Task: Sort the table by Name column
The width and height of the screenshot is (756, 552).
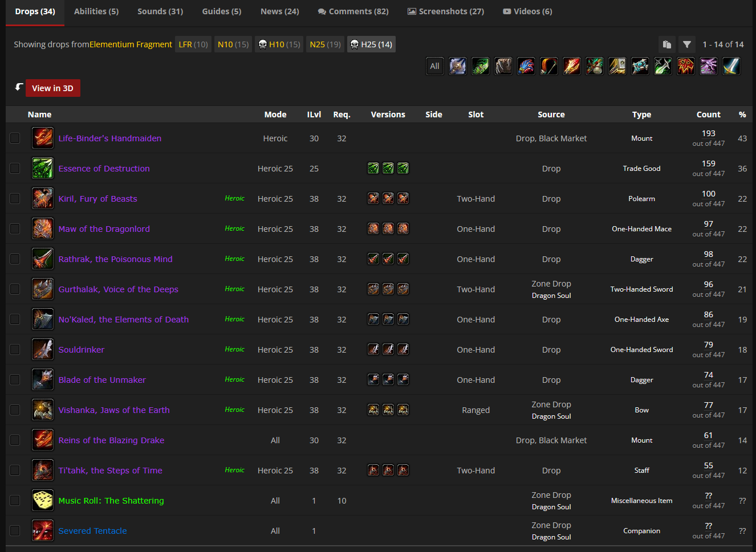Action: [x=39, y=115]
